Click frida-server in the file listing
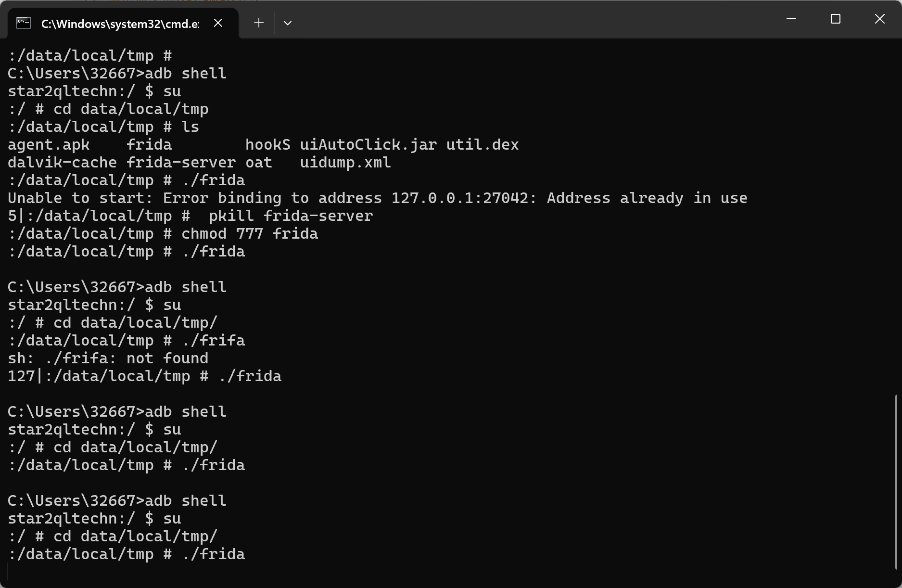Image resolution: width=902 pixels, height=588 pixels. (181, 163)
